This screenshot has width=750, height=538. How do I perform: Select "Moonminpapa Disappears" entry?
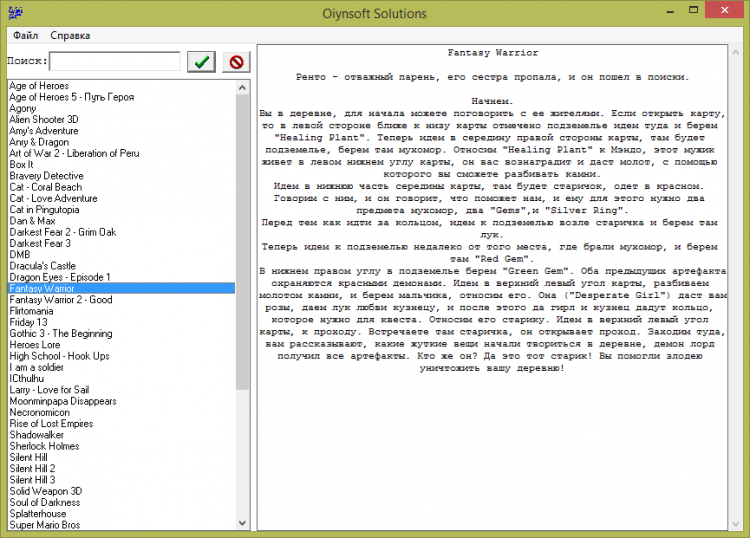click(121, 401)
